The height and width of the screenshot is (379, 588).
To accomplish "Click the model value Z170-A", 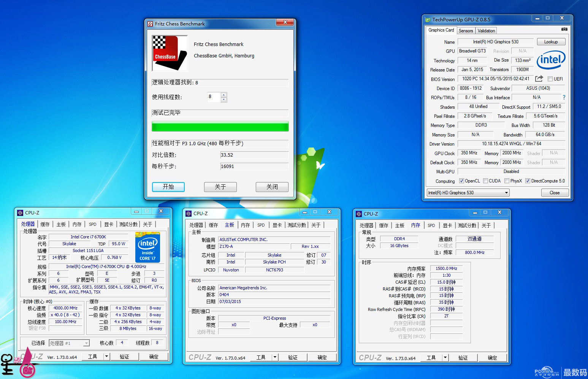I will pos(254,246).
